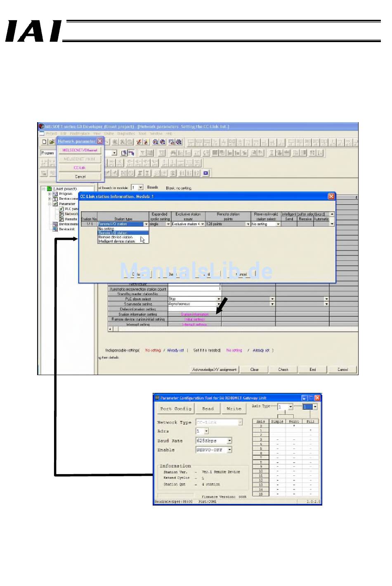Screen dimensions: 392x586
Task: Open the Tools menu
Action: coord(142,133)
